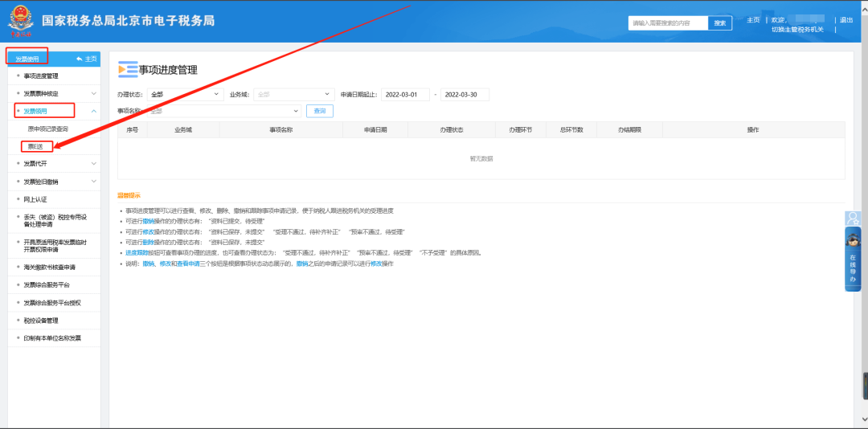Click 切换主管税务机关 link
The image size is (868, 429).
798,30
